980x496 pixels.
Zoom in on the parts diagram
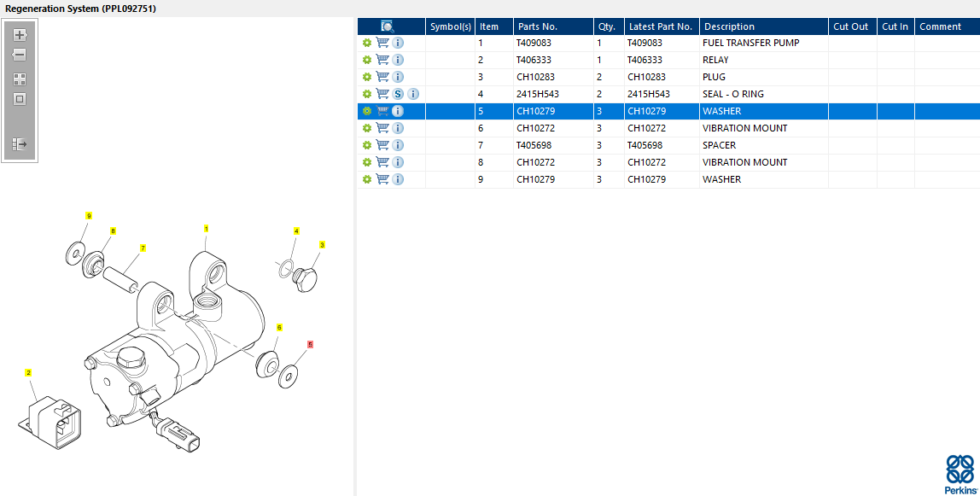[x=20, y=35]
